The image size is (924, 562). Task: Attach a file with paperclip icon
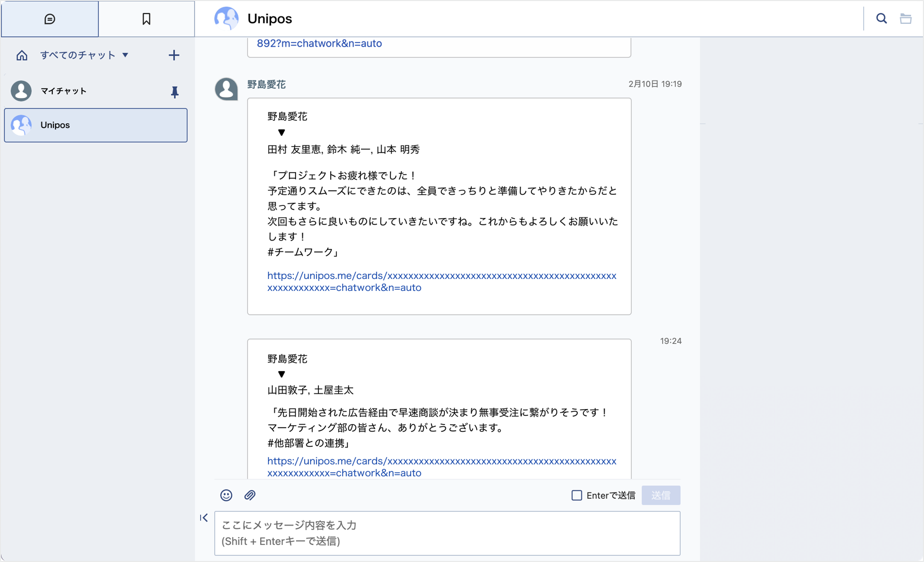250,495
